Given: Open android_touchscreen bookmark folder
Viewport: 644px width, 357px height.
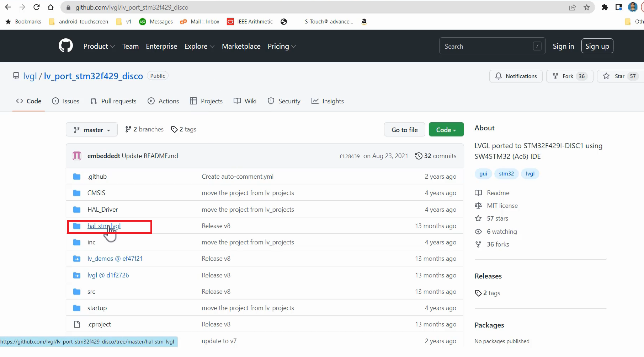Looking at the screenshot, I should click(79, 21).
